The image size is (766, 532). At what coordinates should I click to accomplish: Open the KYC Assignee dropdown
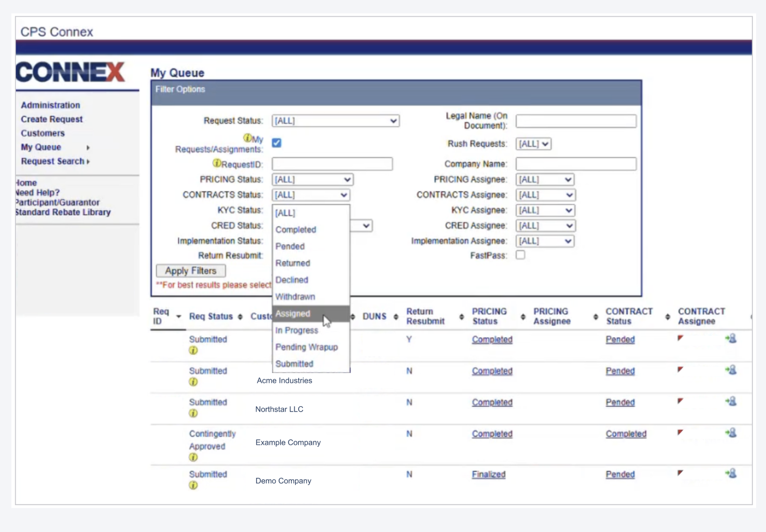coord(545,210)
